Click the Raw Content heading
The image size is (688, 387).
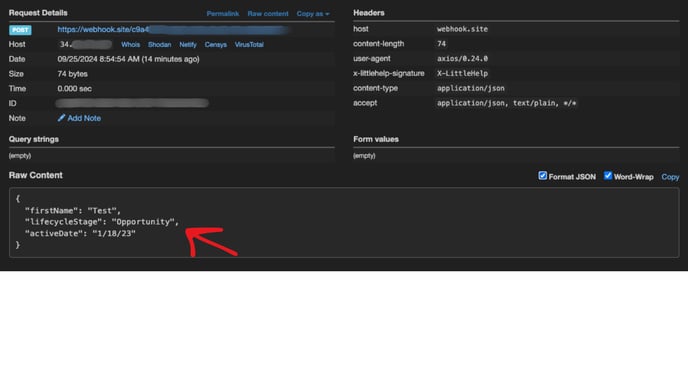click(36, 175)
